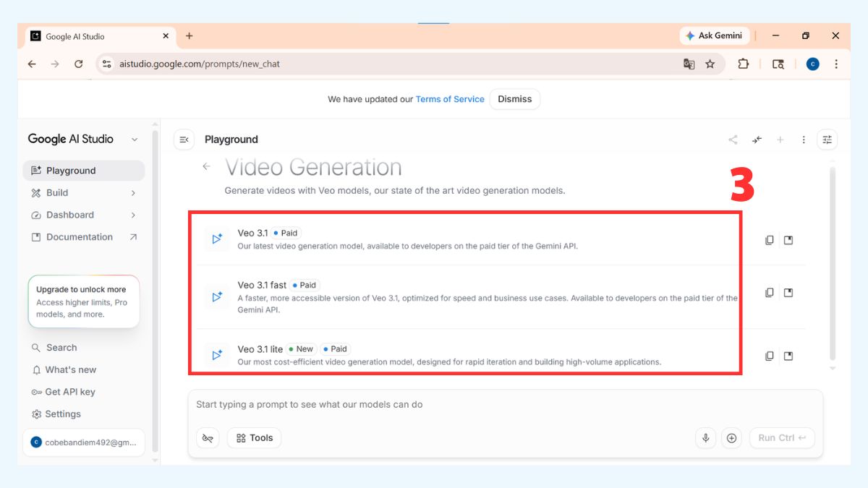Open Settings in the sidebar
Viewport: 868px width, 488px height.
tap(84, 414)
